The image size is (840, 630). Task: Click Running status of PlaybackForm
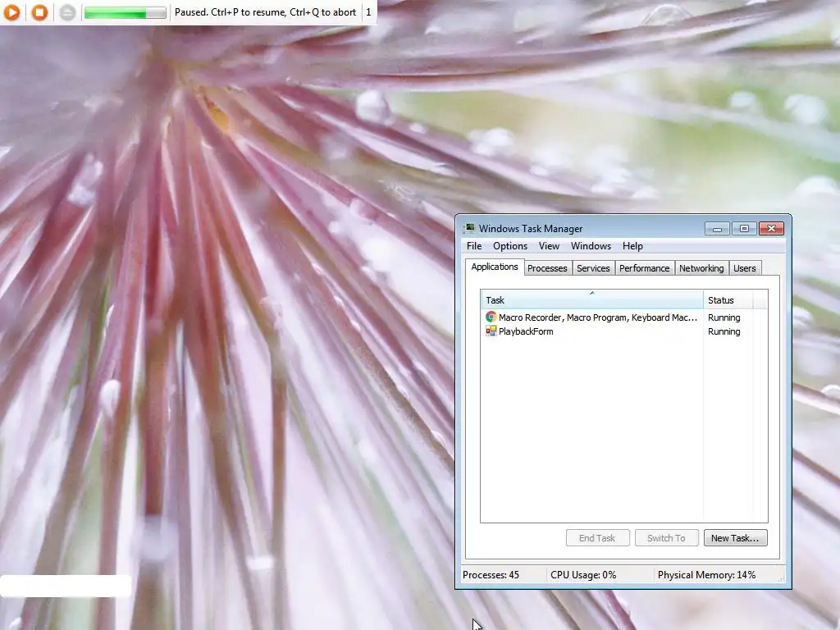tap(724, 331)
